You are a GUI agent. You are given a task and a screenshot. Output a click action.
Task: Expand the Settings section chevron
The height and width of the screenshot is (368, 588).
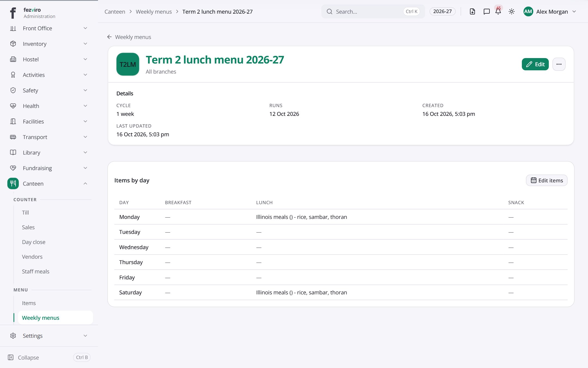click(85, 336)
